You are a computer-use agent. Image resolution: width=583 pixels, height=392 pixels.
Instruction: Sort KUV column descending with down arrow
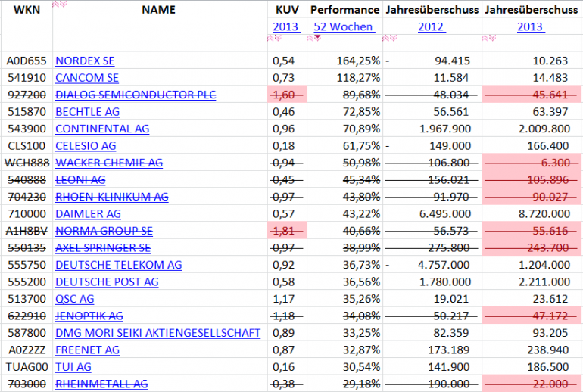[x=278, y=38]
